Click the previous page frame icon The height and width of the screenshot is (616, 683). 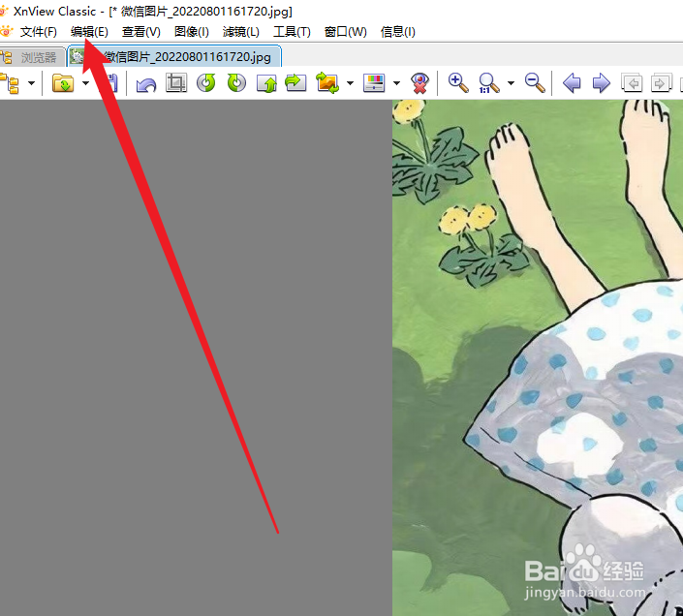pos(632,82)
